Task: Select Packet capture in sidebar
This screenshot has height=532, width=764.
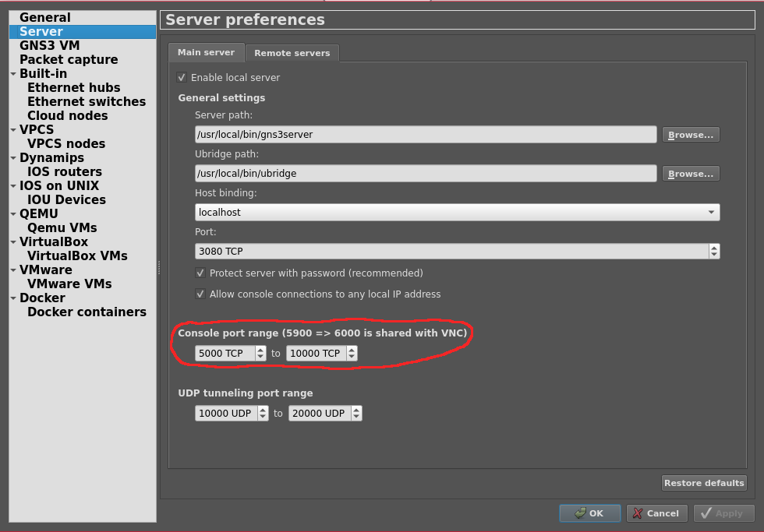Action: click(x=69, y=59)
